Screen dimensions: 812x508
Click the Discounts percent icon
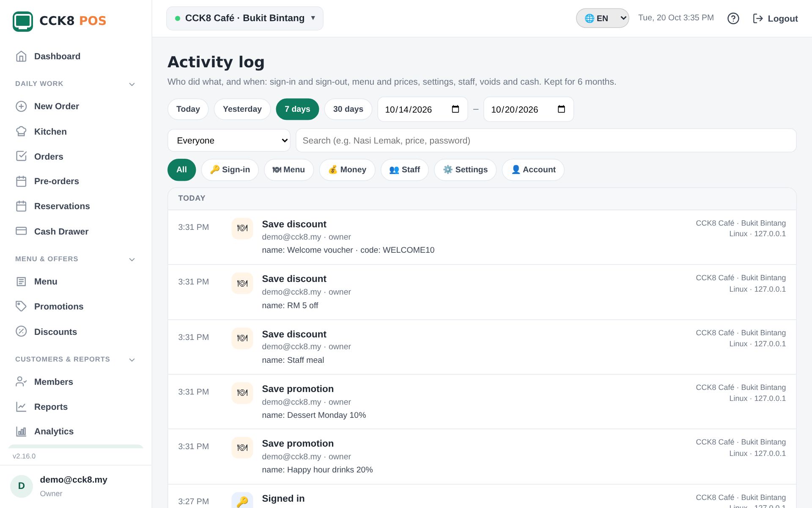coord(21,331)
